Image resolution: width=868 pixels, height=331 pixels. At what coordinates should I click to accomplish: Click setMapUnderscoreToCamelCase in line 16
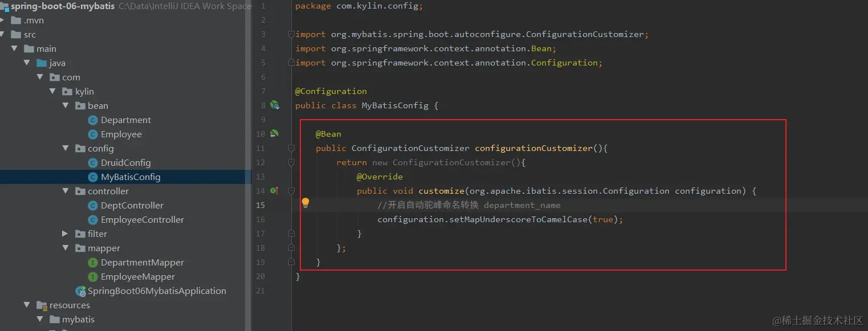coord(518,219)
